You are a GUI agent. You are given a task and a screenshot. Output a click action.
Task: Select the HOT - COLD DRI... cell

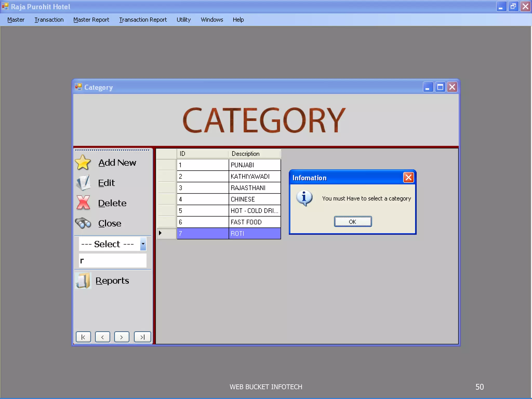coord(255,211)
